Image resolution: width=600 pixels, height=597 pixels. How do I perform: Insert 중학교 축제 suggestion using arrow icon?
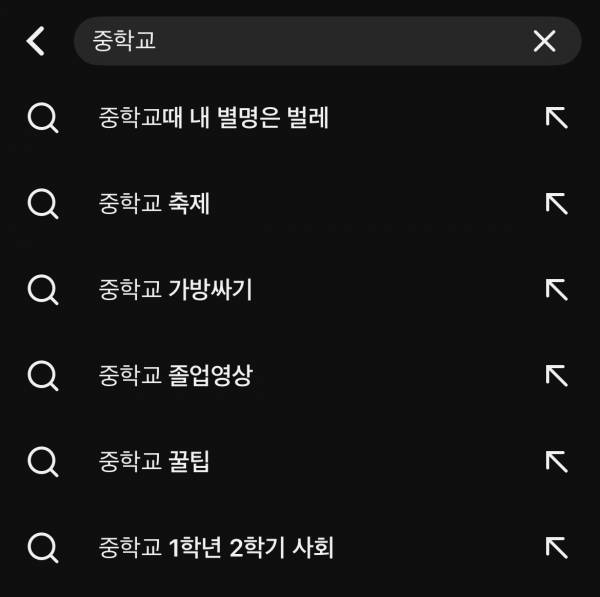click(x=556, y=205)
